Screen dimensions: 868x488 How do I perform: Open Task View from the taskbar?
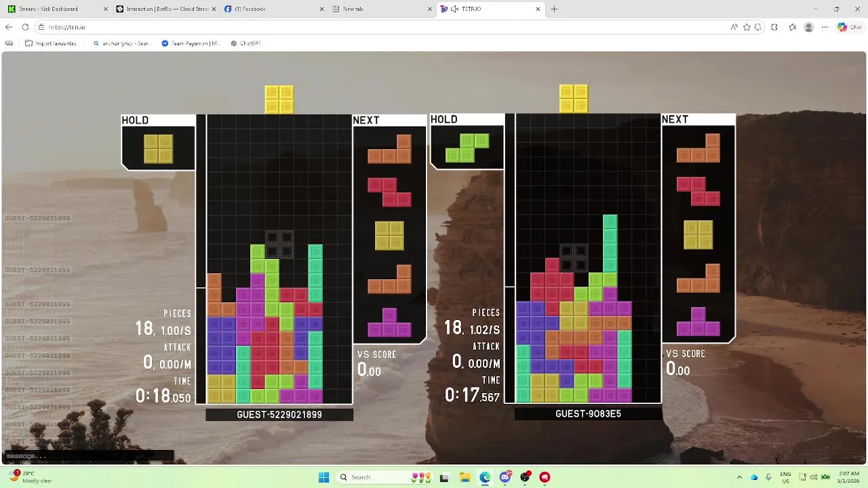(x=444, y=477)
